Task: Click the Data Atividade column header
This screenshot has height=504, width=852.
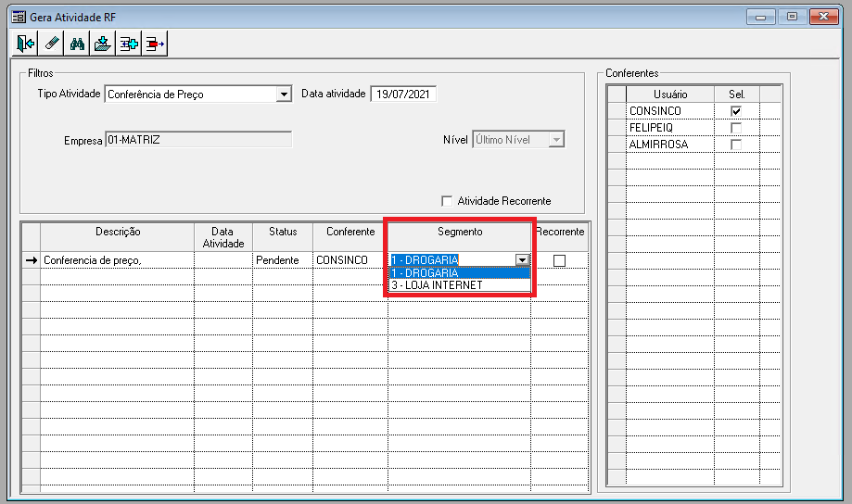Action: pos(223,237)
